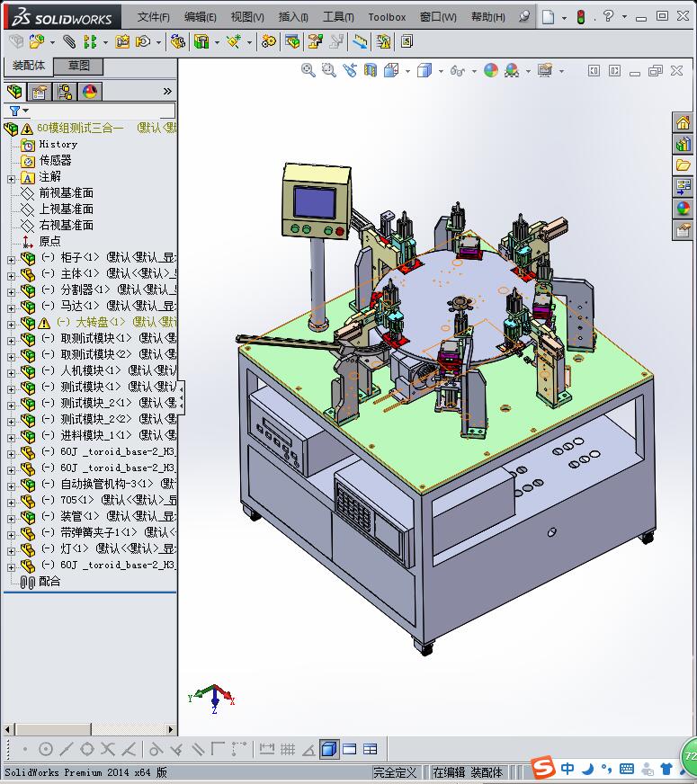Toggle the single-window icon in bottom toolbar
The width and height of the screenshot is (697, 784).
point(350,749)
